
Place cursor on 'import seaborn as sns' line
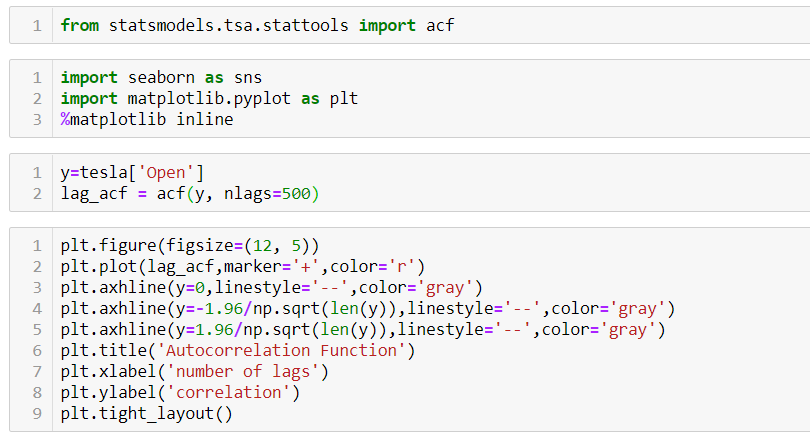[x=161, y=77]
